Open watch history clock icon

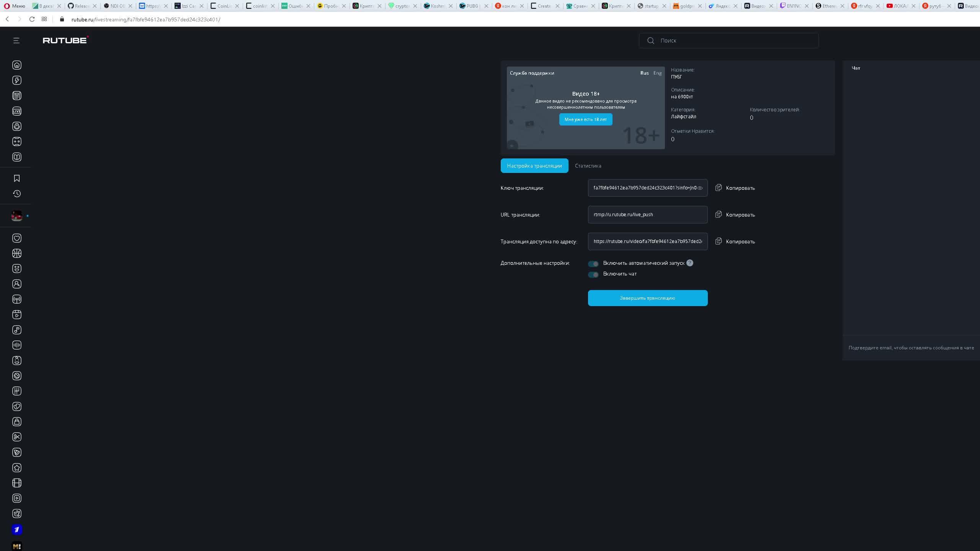click(17, 194)
